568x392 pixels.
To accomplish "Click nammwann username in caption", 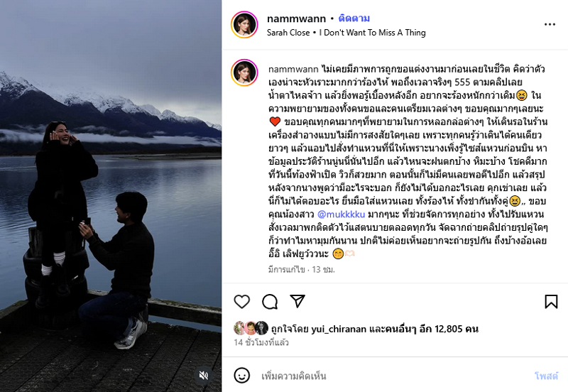I will tap(293, 69).
